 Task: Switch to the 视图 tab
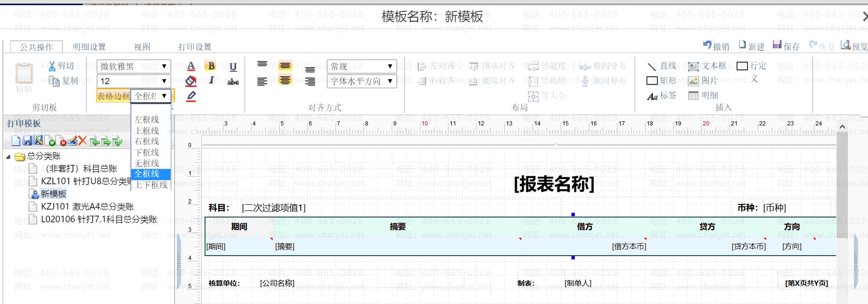coord(142,47)
